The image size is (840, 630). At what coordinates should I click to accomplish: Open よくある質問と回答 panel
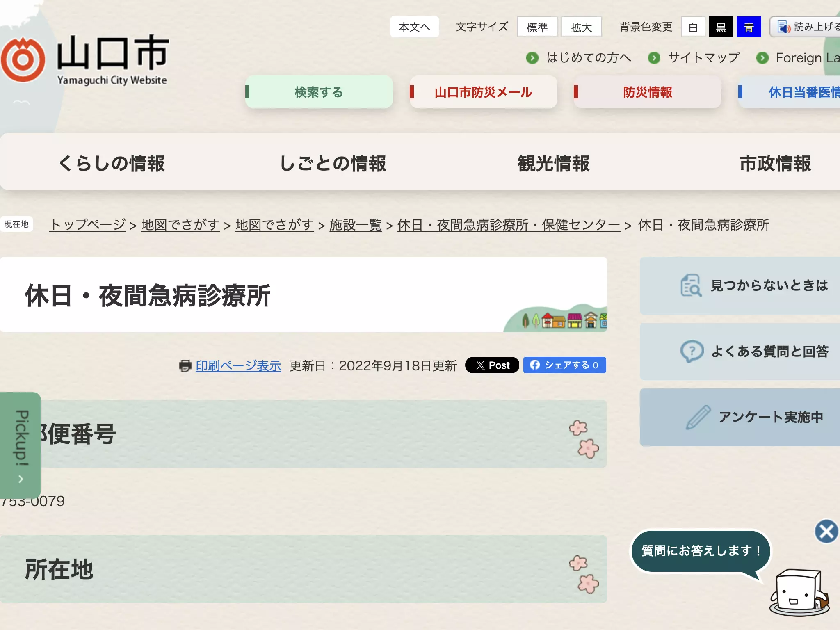click(740, 352)
